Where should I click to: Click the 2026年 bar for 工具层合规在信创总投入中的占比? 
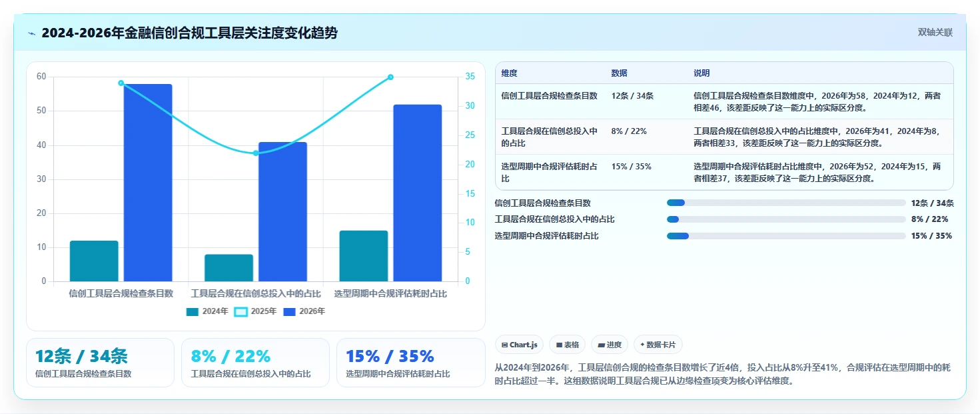click(283, 212)
